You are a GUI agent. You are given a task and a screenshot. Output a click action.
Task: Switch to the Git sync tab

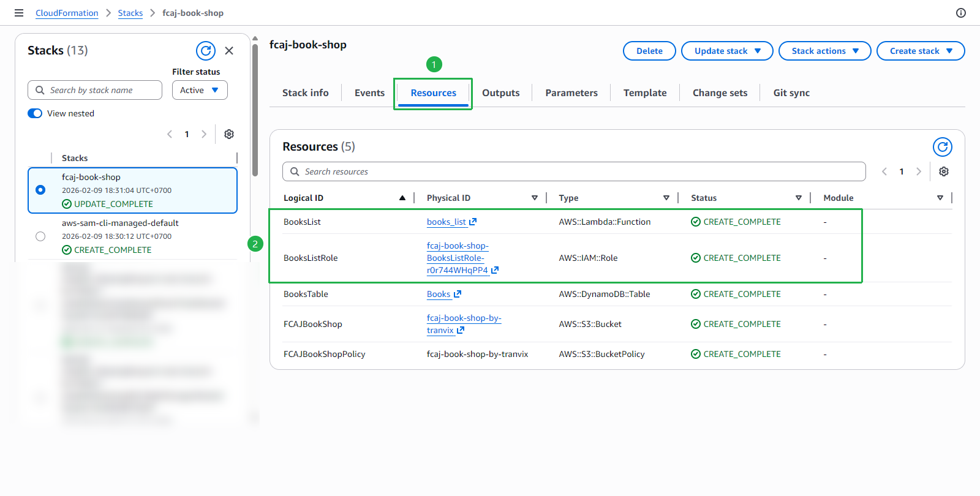(791, 93)
